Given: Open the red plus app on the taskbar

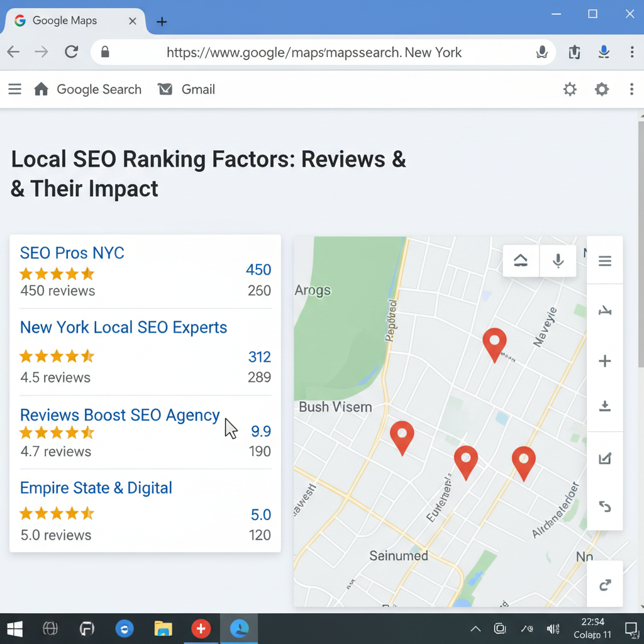Looking at the screenshot, I should 201,628.
